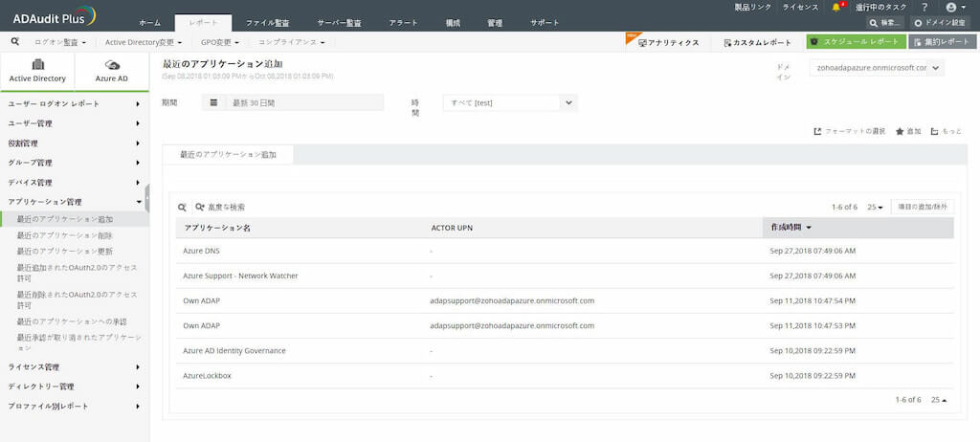Open the top rows-per-page 25 dropdown
This screenshot has width=980, height=442.
(x=875, y=207)
